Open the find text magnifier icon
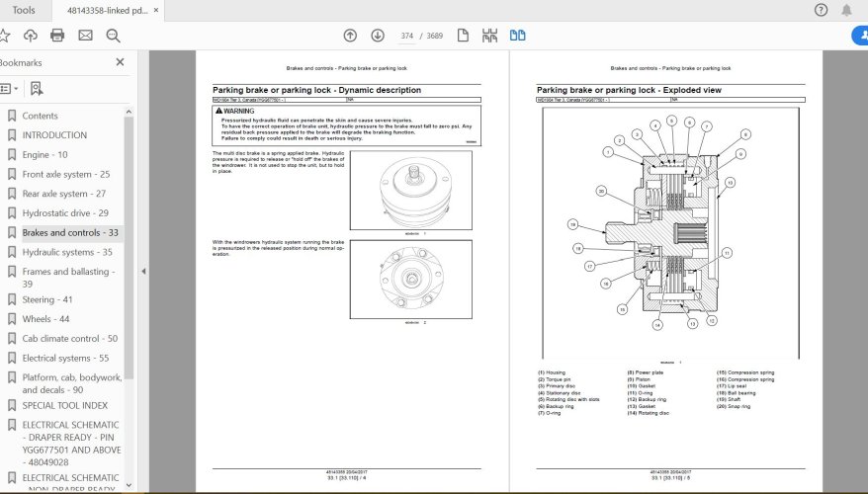This screenshot has width=868, height=494. point(113,36)
